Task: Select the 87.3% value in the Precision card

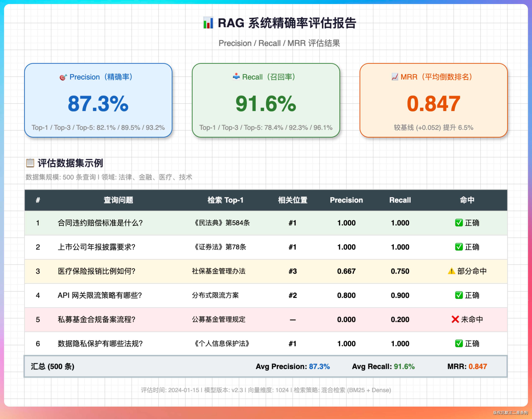Action: tap(98, 104)
